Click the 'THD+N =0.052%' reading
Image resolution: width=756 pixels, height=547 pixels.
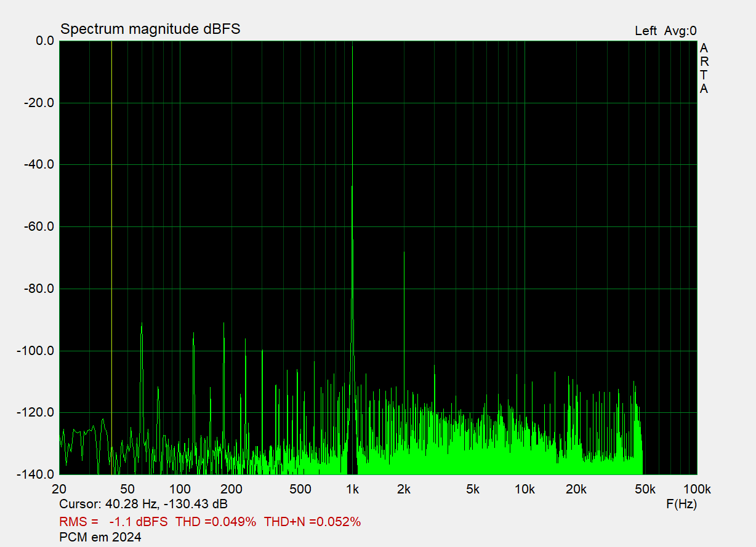[x=312, y=522]
